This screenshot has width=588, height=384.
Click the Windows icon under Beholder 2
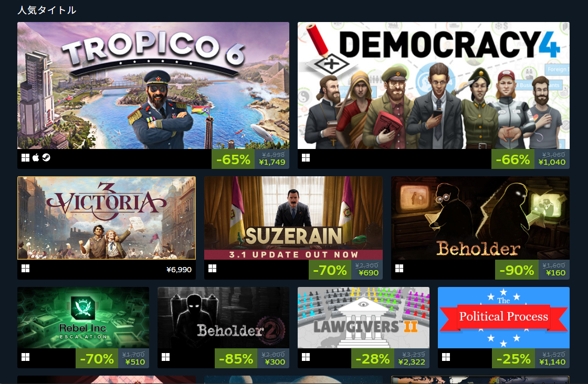(166, 357)
